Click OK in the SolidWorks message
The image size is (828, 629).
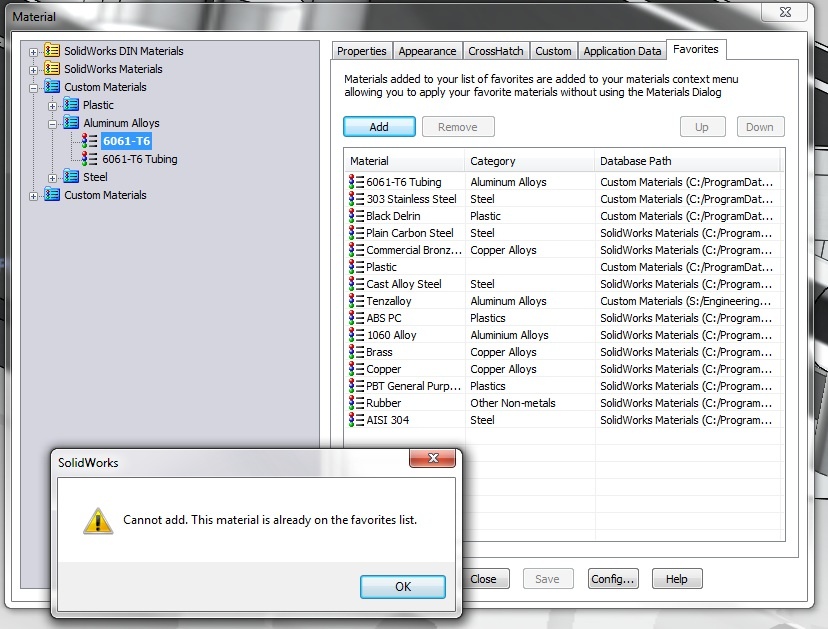coord(403,587)
